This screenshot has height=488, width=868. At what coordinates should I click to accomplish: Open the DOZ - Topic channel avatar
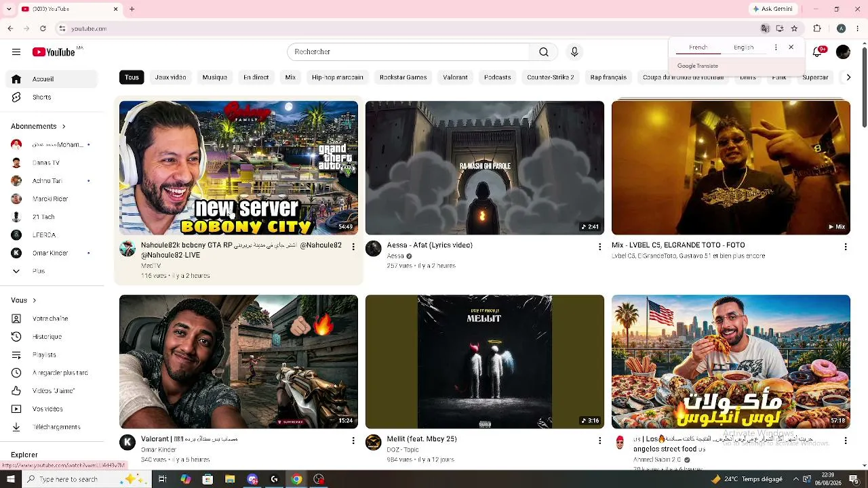[374, 443]
